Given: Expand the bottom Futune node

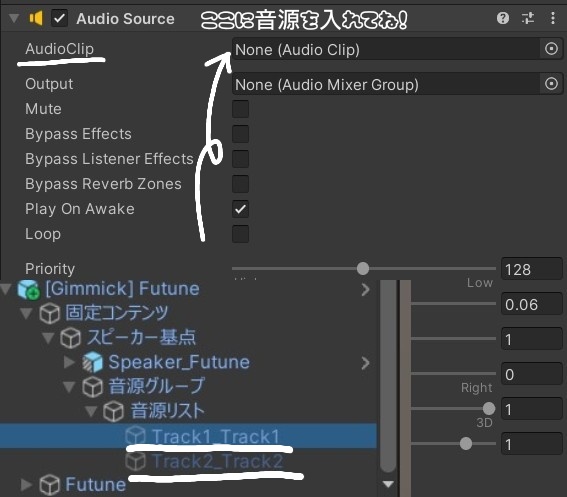Looking at the screenshot, I should tap(26, 485).
